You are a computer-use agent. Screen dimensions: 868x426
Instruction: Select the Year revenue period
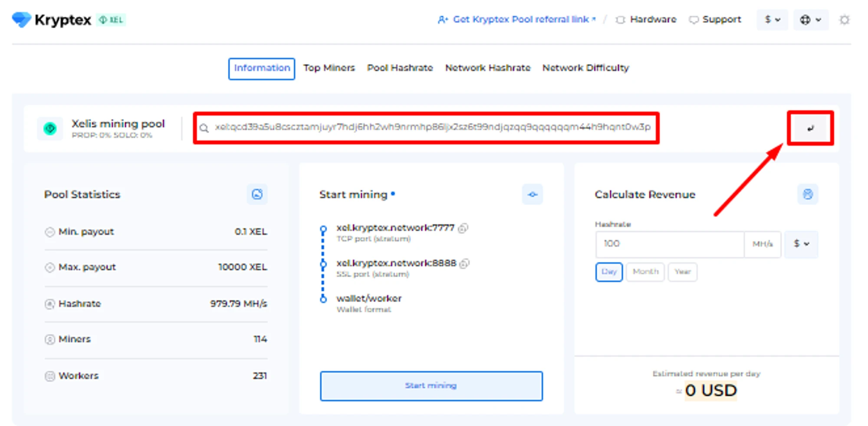(682, 272)
